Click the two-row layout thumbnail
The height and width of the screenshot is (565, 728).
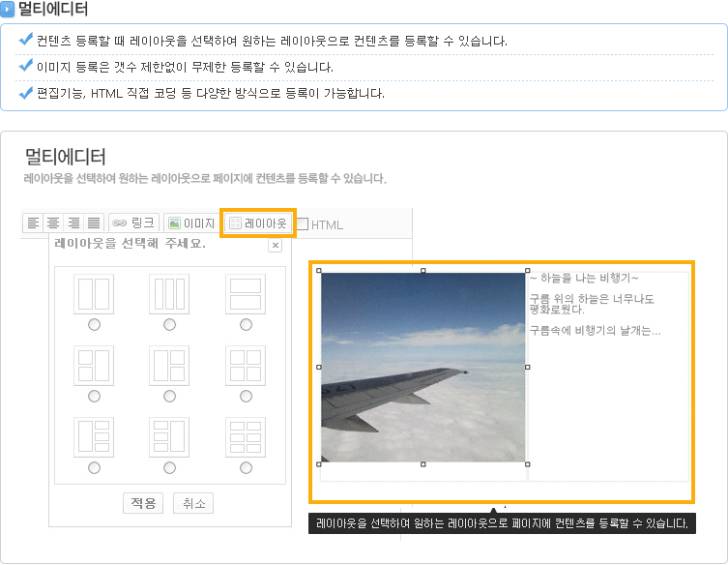246,294
